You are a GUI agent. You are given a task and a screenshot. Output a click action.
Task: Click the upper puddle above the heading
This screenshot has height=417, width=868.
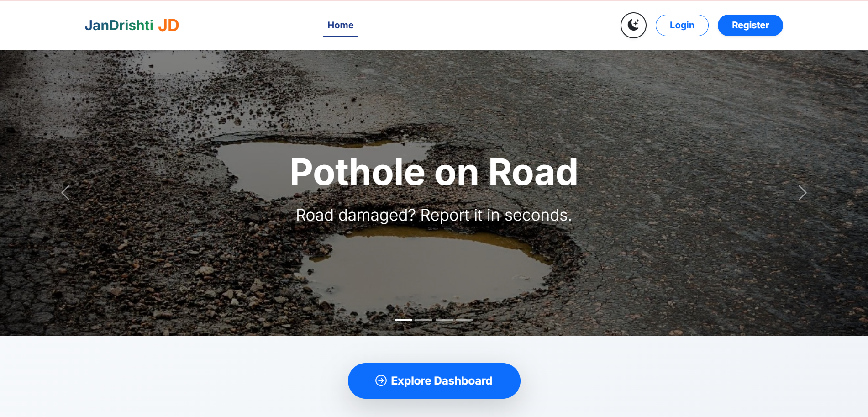pyautogui.click(x=320, y=155)
